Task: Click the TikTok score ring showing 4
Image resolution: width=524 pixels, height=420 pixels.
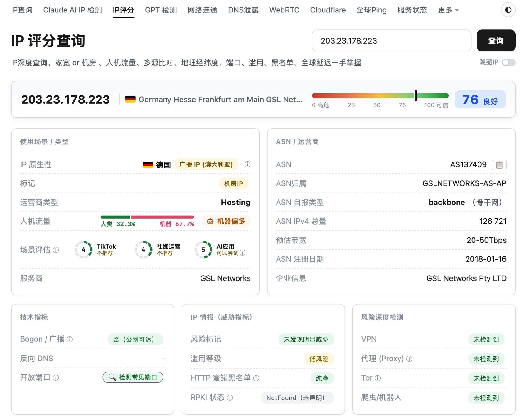Action: 83,250
